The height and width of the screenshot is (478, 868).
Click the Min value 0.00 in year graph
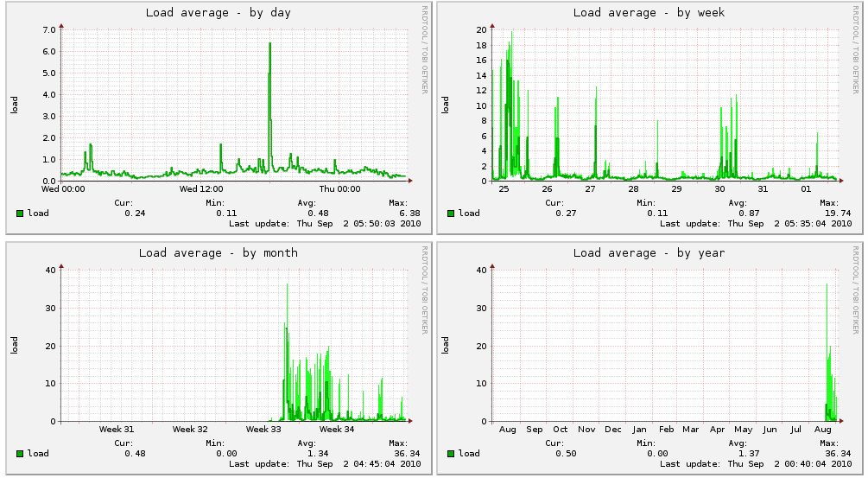point(657,454)
